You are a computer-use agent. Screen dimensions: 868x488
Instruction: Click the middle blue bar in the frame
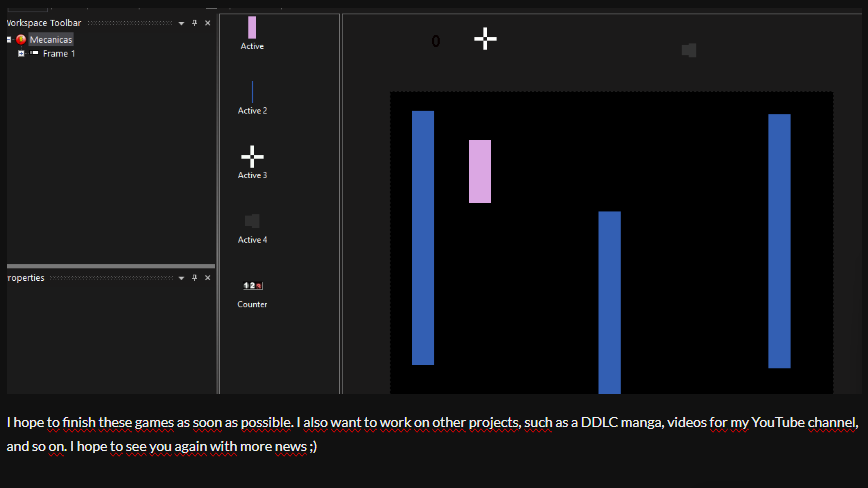[x=610, y=300]
